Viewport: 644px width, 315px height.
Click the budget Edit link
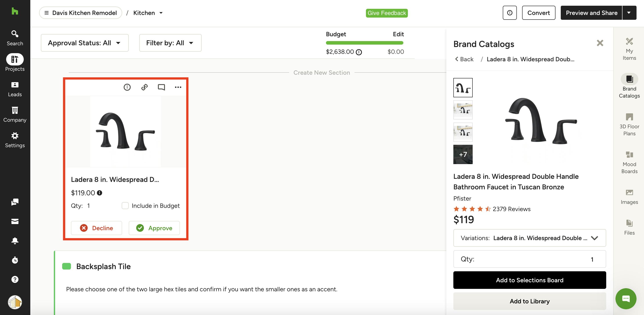pyautogui.click(x=398, y=34)
